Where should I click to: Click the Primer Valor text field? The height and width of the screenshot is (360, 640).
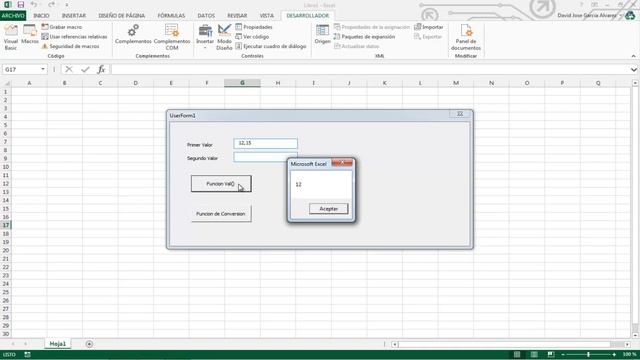click(x=266, y=143)
